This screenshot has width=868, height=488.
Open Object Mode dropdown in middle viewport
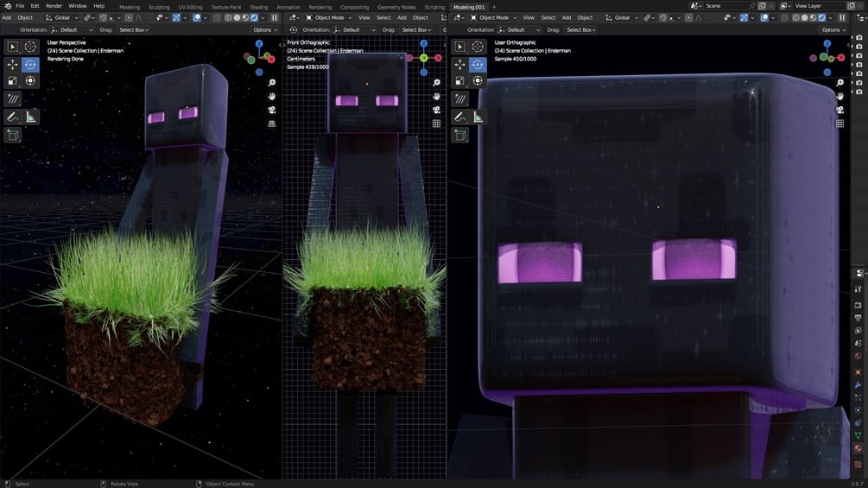pos(329,17)
